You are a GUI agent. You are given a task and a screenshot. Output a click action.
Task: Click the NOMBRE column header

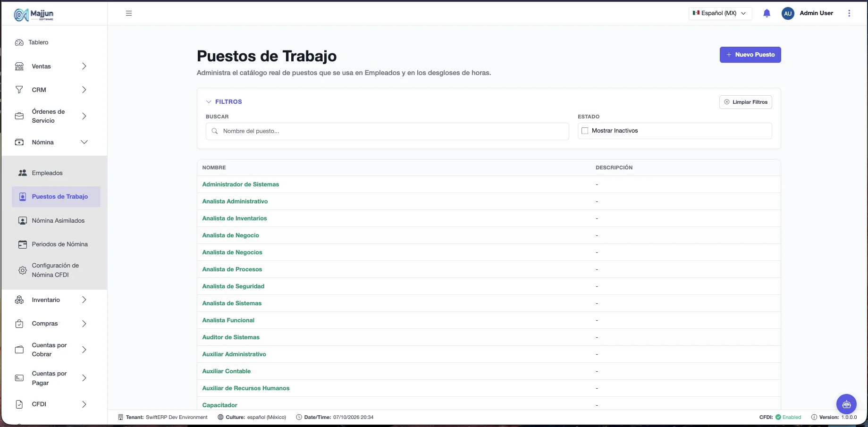point(214,168)
